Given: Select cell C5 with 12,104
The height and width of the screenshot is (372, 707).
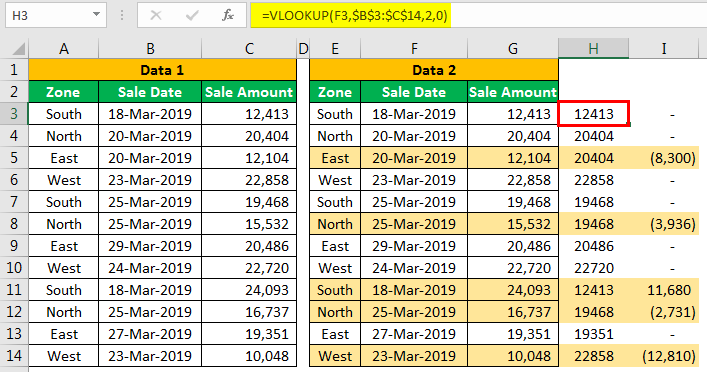Looking at the screenshot, I should click(249, 158).
